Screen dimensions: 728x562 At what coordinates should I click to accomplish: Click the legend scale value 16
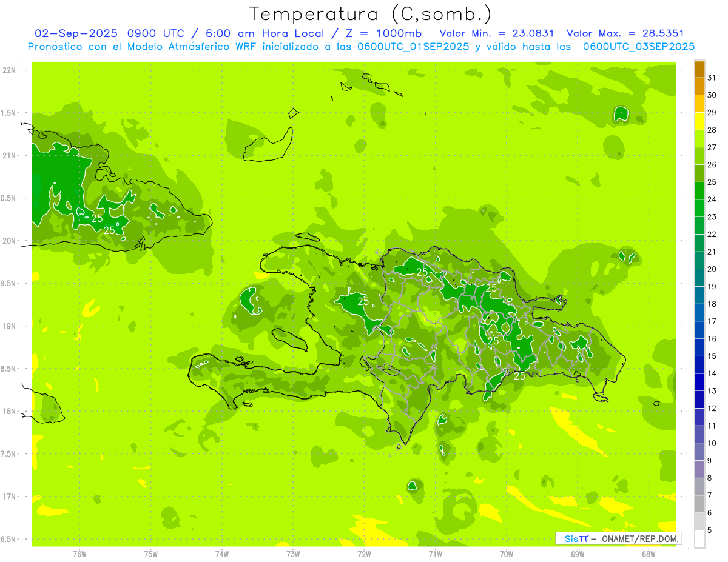712,339
